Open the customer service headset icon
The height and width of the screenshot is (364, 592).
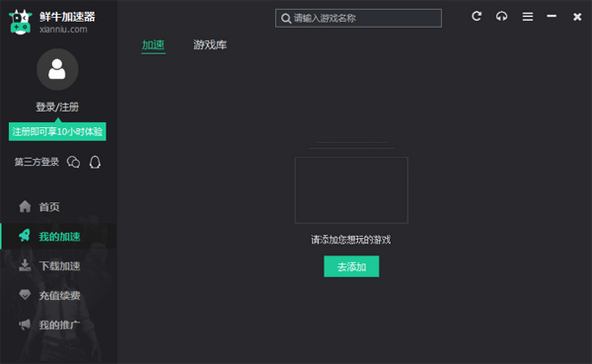tap(502, 16)
